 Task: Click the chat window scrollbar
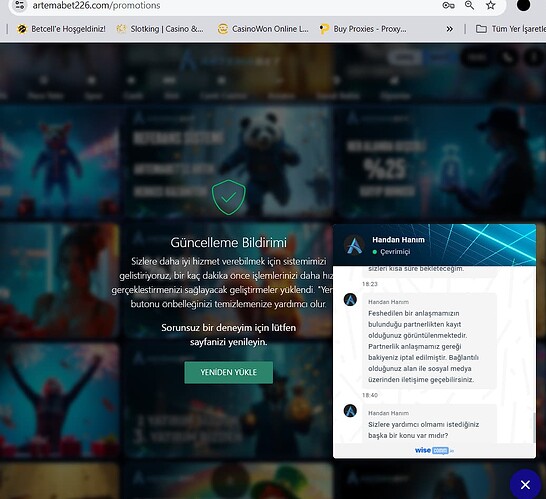[x=534, y=428]
